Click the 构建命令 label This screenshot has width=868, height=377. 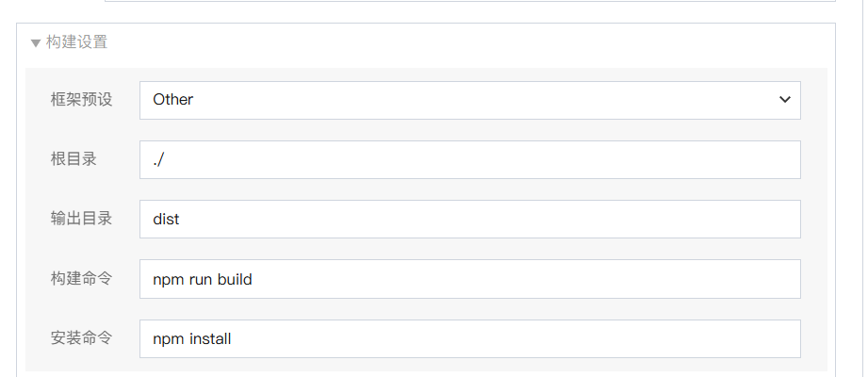click(x=81, y=279)
